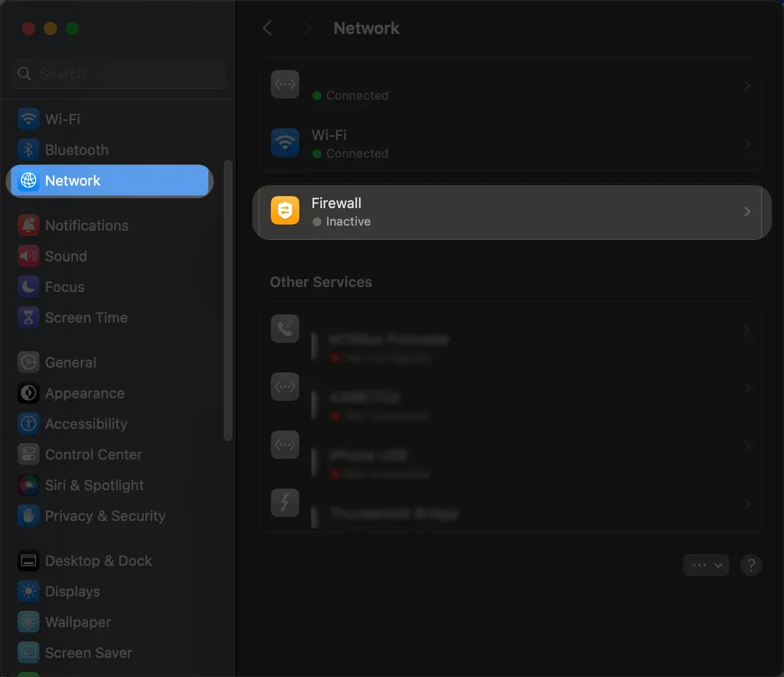Open Focus moon icon in sidebar
784x677 pixels.
tap(28, 286)
